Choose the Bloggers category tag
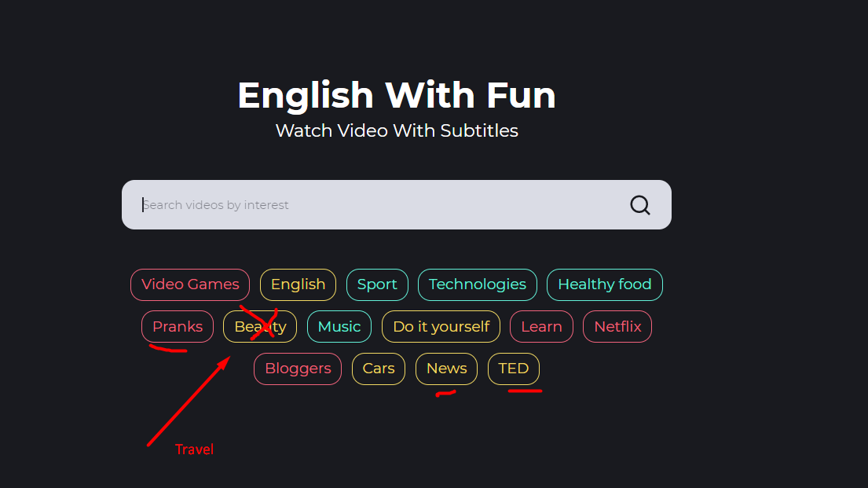 tap(298, 369)
